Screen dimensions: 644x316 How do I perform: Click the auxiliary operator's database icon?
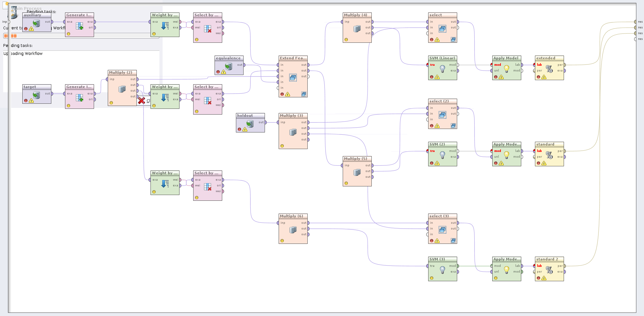click(36, 23)
